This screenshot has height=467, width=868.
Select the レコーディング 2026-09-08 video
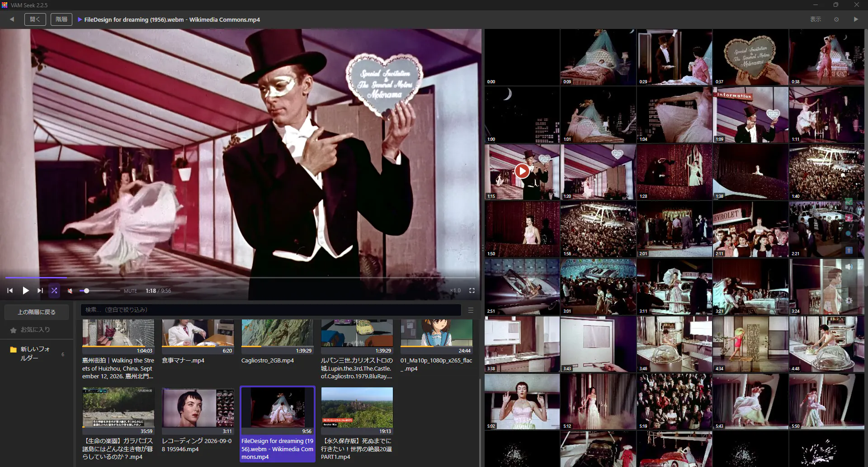[198, 420]
